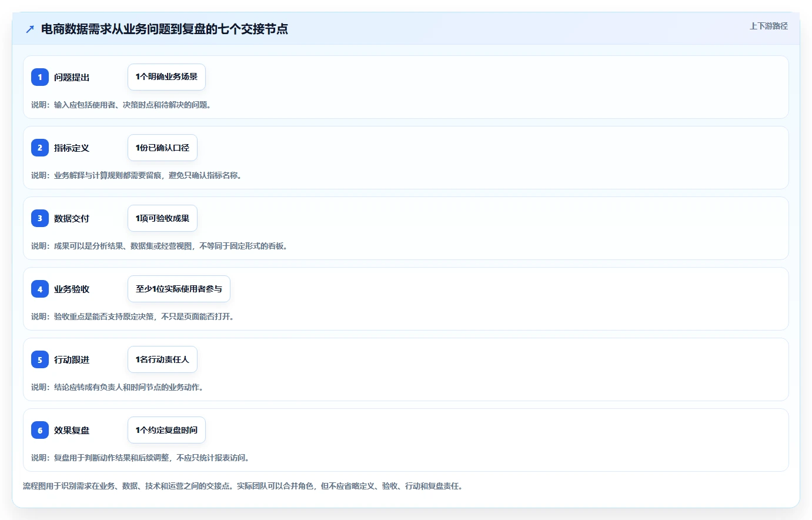
Task: Click step number badge 4
Action: point(40,289)
